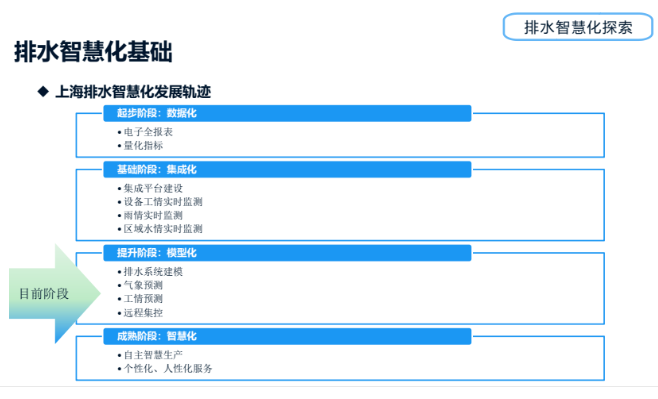Select the 集成平台建设 bullet item
The image size is (658, 399).
click(150, 188)
